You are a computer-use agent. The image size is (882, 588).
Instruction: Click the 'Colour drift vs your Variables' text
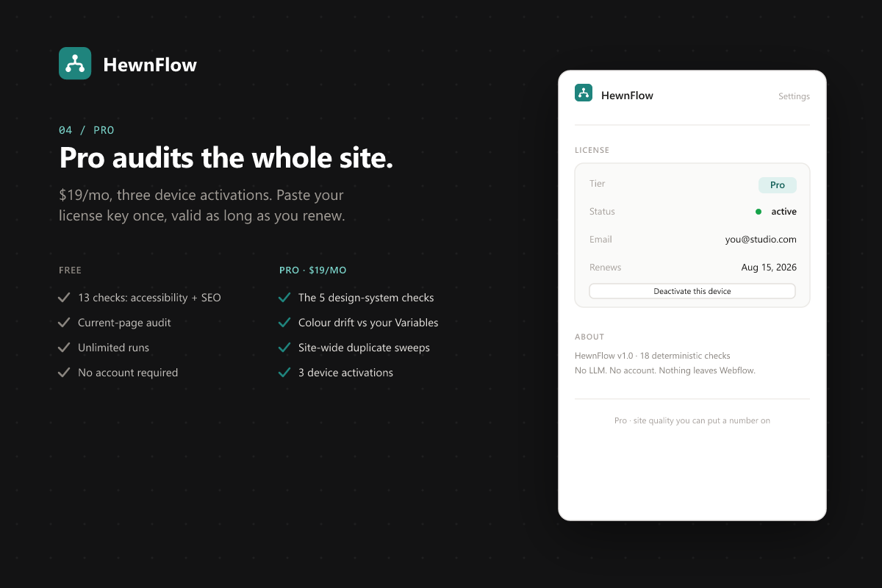[368, 323]
